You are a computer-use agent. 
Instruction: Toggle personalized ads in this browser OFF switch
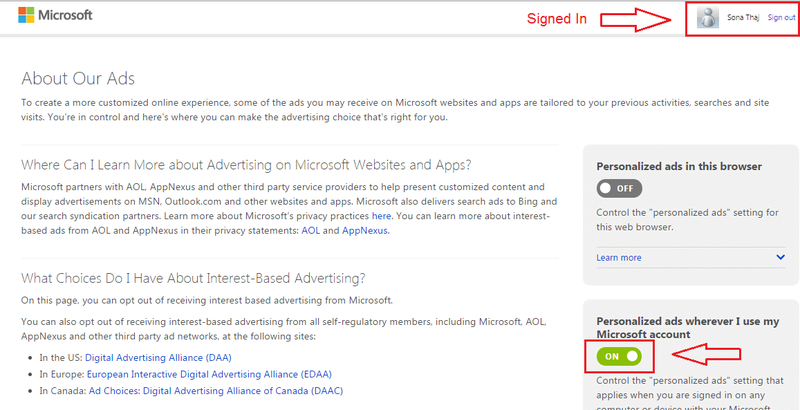coord(619,188)
